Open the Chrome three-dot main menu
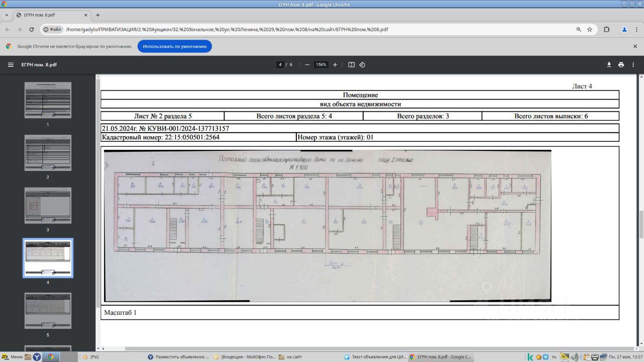Screen dimensions: 644x362 pyautogui.click(x=636, y=30)
